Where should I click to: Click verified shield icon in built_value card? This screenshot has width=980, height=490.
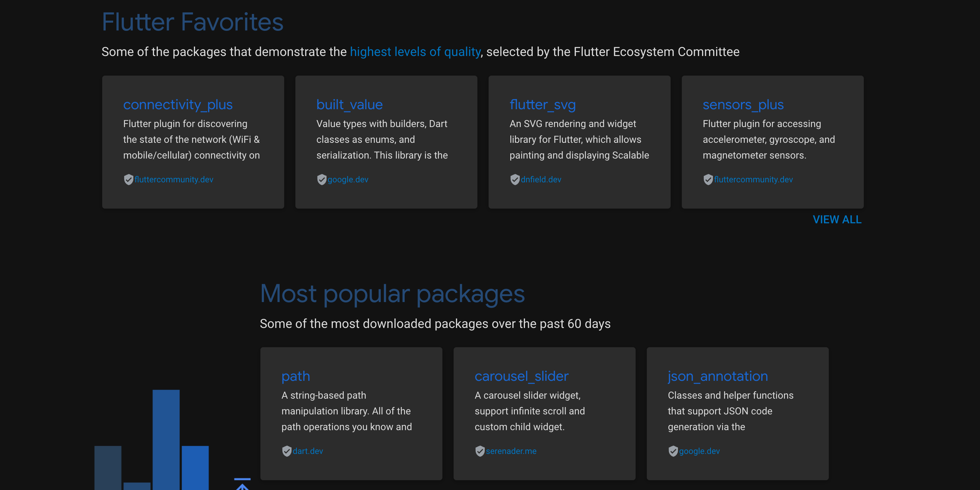321,180
